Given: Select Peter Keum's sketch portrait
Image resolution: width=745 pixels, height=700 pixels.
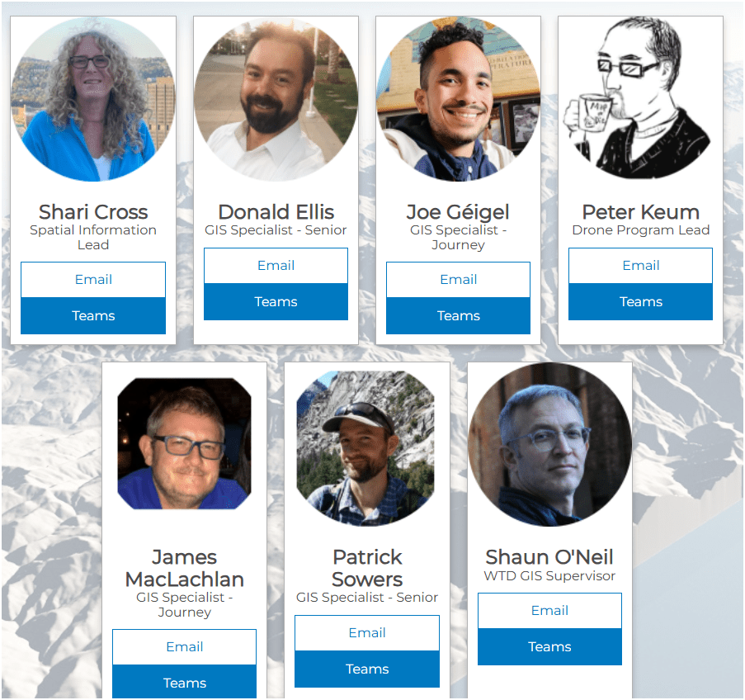Looking at the screenshot, I should tap(640, 98).
